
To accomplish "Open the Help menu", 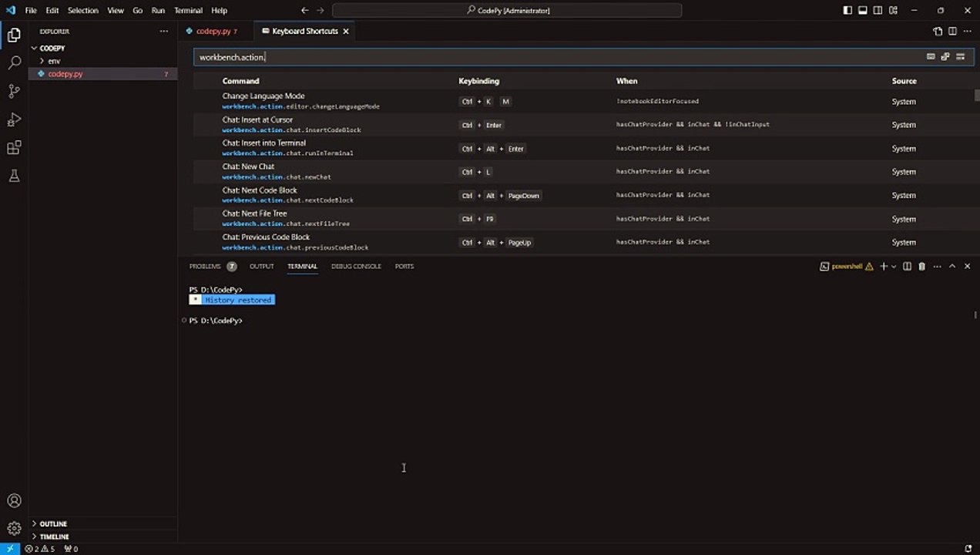I will point(220,11).
